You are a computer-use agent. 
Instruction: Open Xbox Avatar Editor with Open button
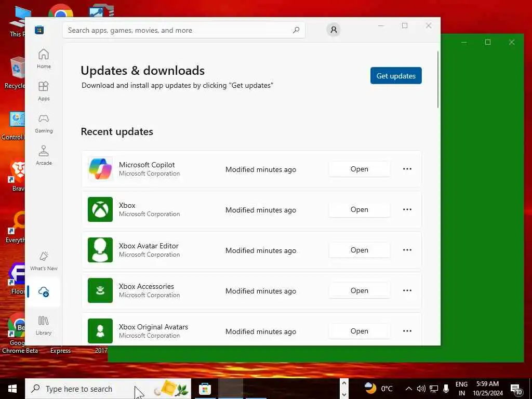[x=360, y=250]
